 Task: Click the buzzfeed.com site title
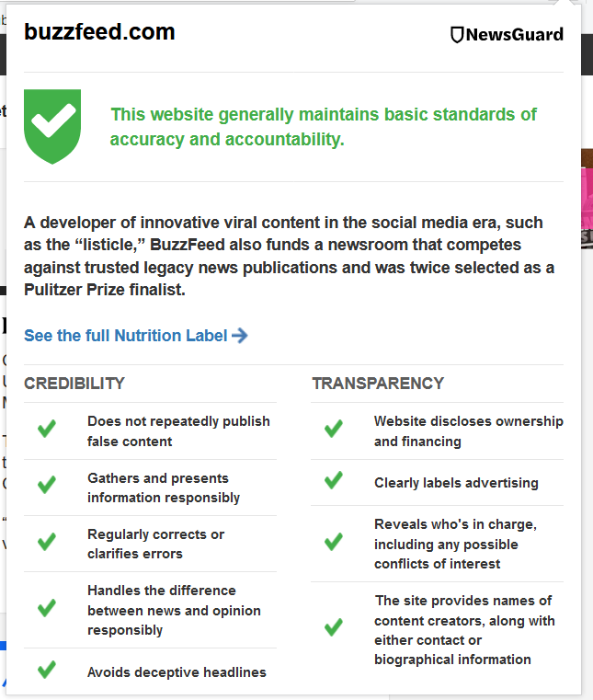[99, 32]
